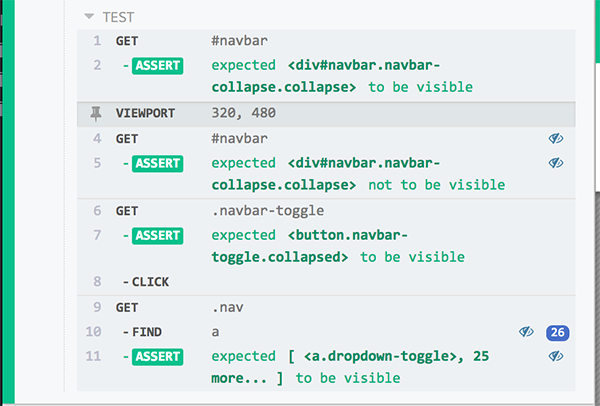Viewport: 600px width, 406px height.
Task: Click hidden-eye icon on FIND a row
Action: pos(526,331)
